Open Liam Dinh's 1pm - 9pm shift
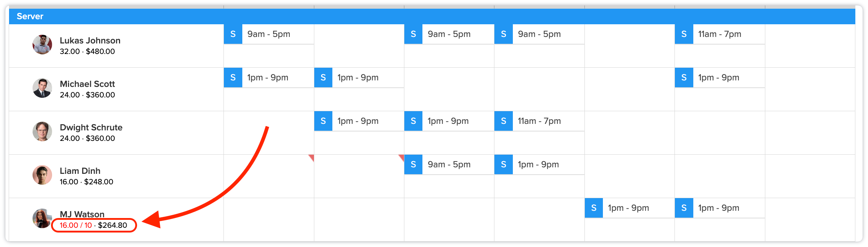The height and width of the screenshot is (247, 868). click(x=548, y=164)
